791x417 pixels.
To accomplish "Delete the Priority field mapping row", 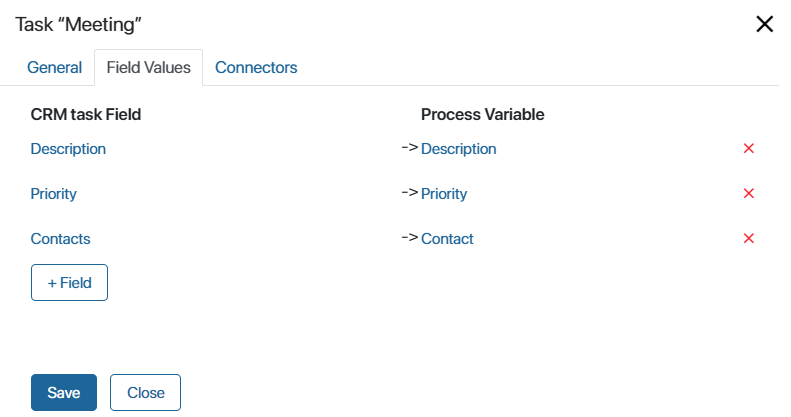I will pos(749,193).
